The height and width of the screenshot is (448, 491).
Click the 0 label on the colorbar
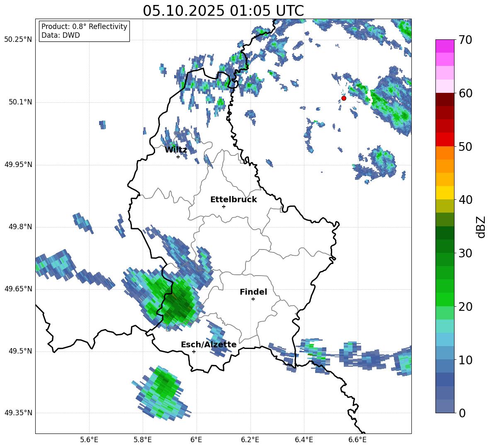[462, 413]
